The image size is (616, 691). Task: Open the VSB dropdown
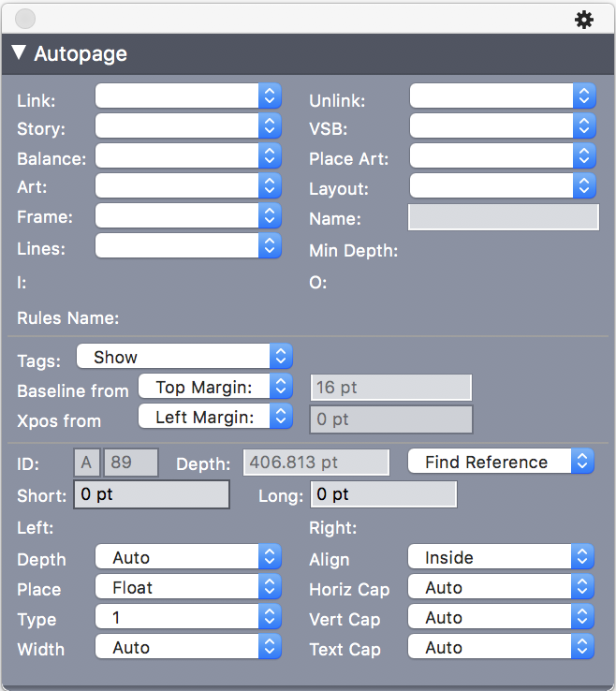click(502, 125)
